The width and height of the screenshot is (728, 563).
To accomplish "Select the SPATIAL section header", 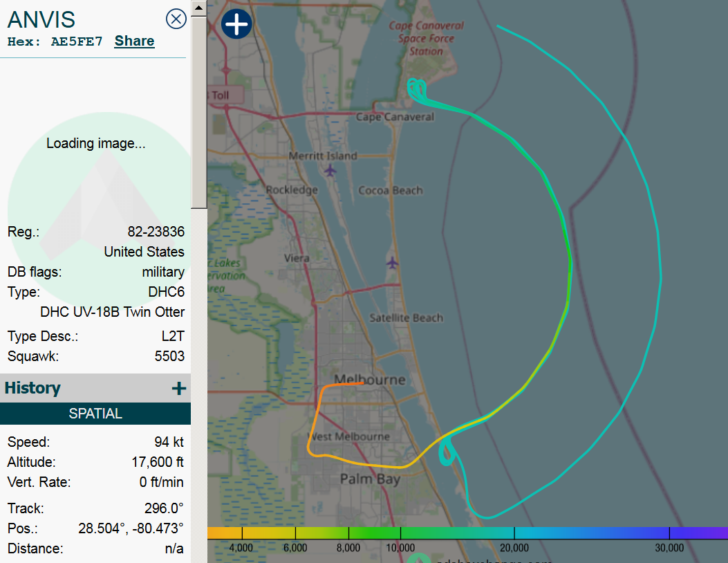I will click(95, 414).
